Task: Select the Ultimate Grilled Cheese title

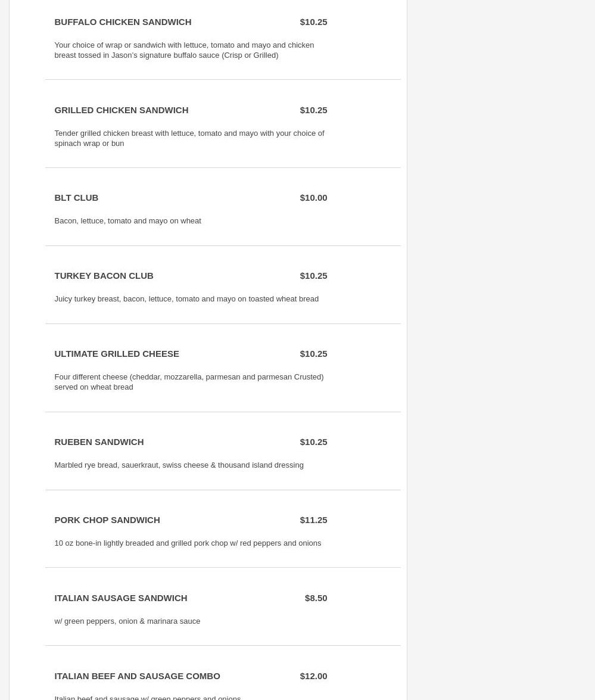Action: (117, 354)
